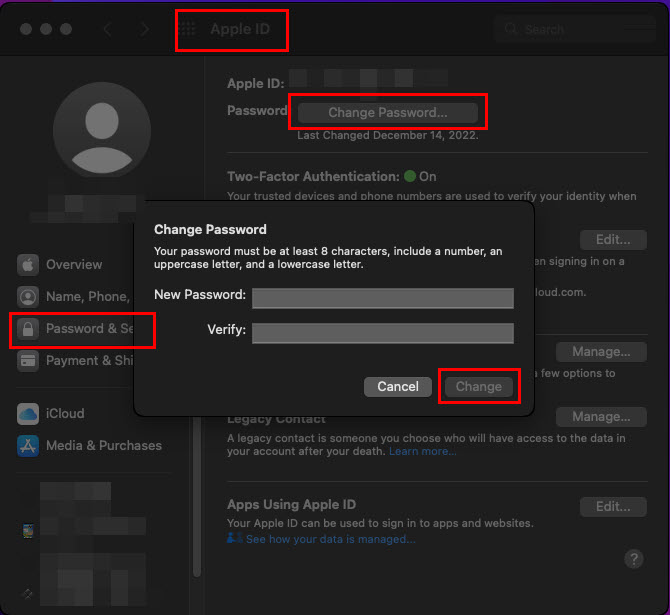Open iCloud sidebar item

pos(51,414)
